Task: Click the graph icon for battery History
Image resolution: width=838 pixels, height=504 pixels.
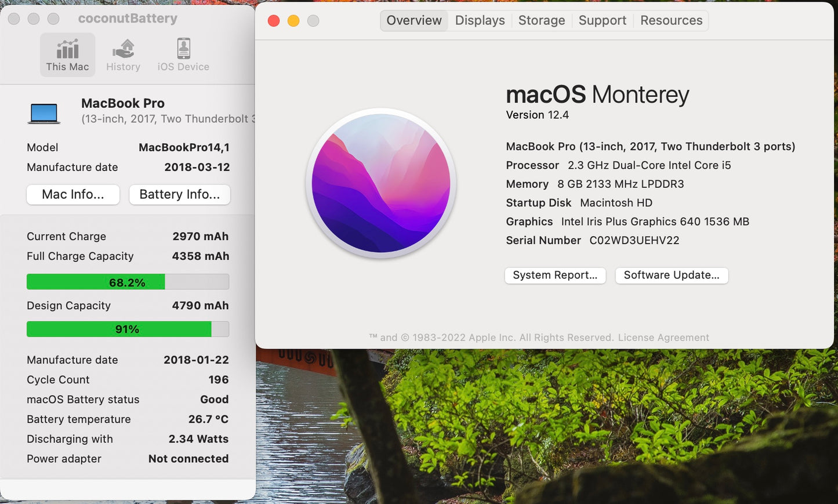Action: (x=123, y=48)
